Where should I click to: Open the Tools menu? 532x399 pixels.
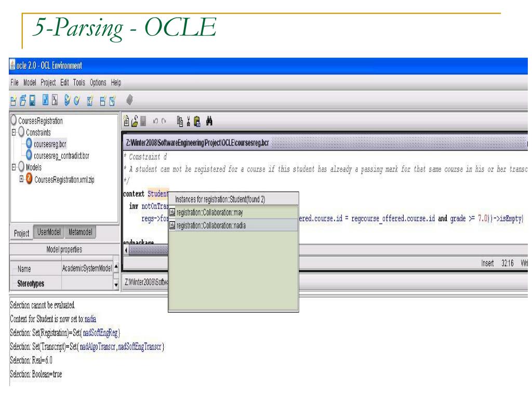[x=79, y=83]
